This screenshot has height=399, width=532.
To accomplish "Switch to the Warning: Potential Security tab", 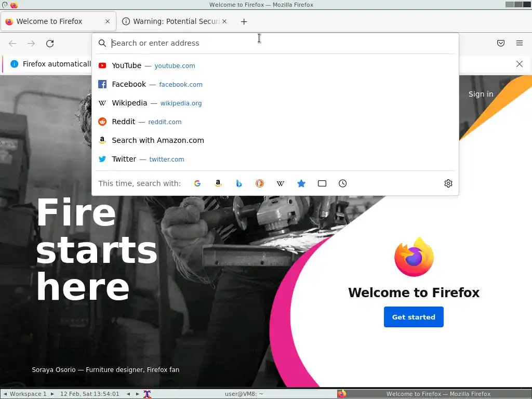I will point(175,21).
